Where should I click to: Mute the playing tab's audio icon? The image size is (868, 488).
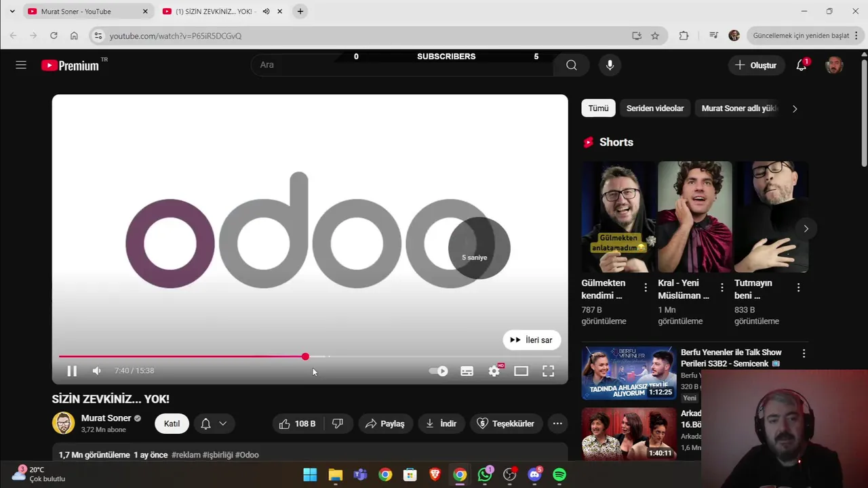point(266,12)
